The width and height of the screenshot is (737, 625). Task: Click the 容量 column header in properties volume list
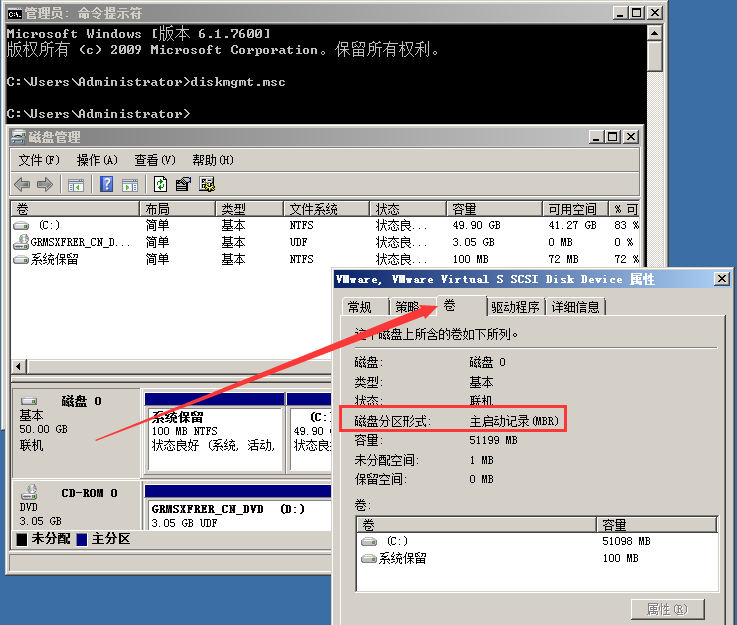pyautogui.click(x=657, y=524)
